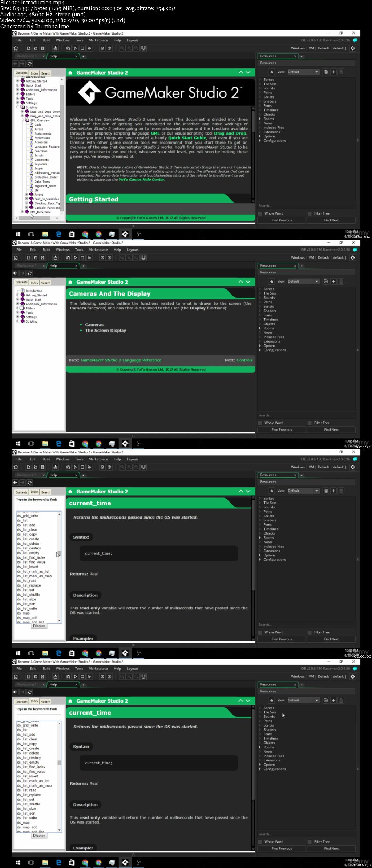Click keyword input field in the 00:02:30 frame
This screenshot has height=868, width=372.
[39, 717]
